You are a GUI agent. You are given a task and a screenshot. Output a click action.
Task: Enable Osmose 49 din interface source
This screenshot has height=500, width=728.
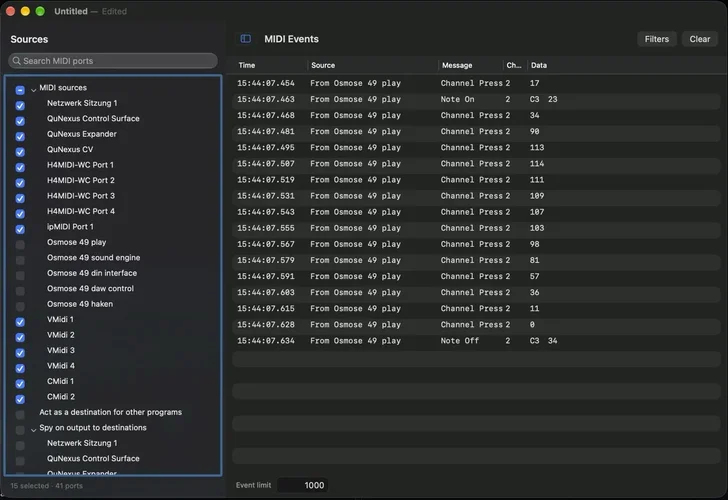point(20,275)
